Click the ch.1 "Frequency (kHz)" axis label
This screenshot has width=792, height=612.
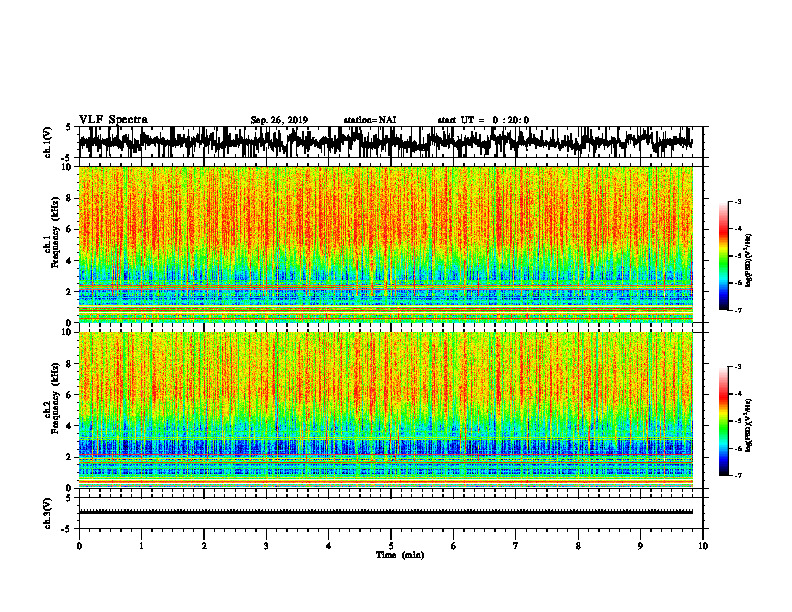pyautogui.click(x=55, y=232)
